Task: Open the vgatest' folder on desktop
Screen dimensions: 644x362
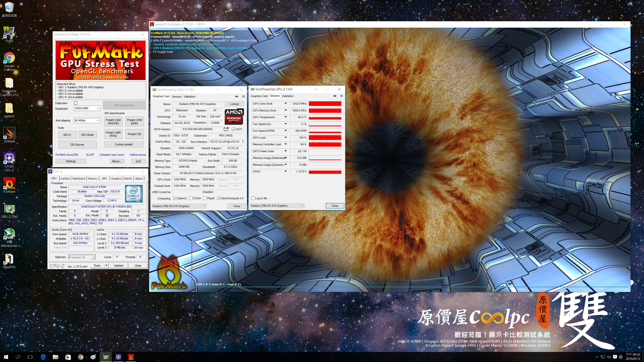Action: pyautogui.click(x=9, y=110)
